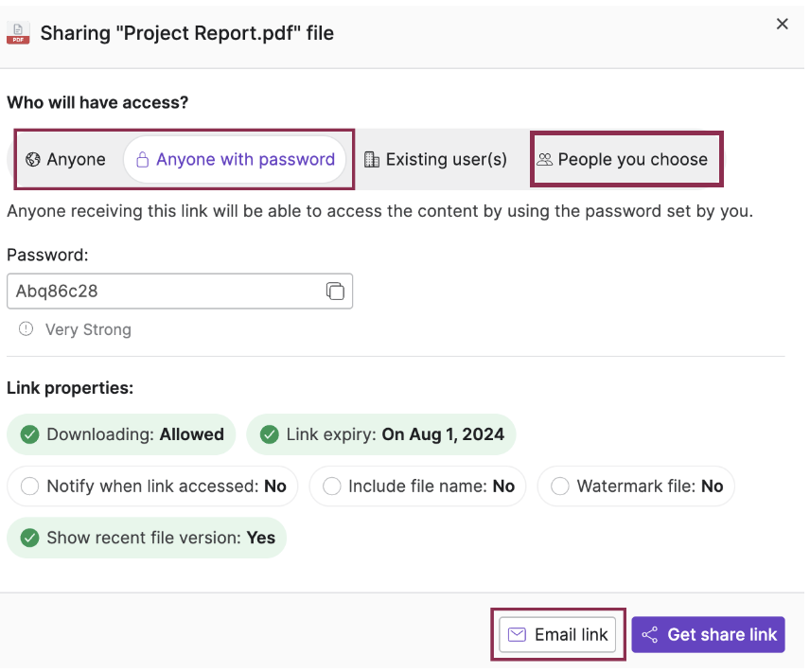The image size is (810, 672).
Task: Choose Existing user(s) access option
Action: 435,160
